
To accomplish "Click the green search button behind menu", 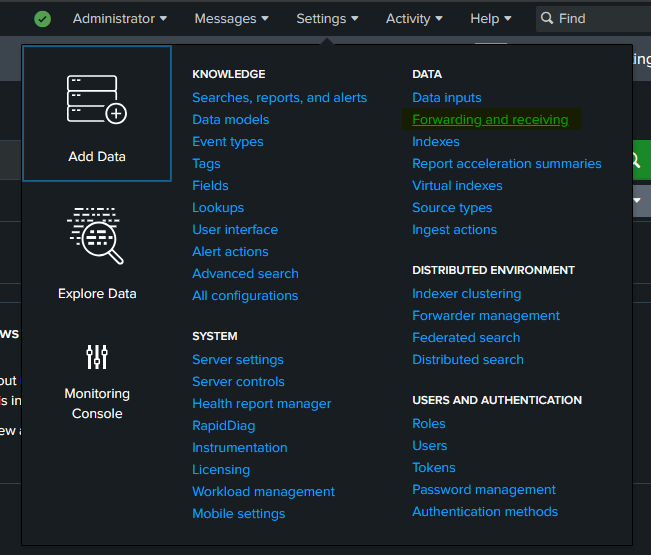I will 641,160.
